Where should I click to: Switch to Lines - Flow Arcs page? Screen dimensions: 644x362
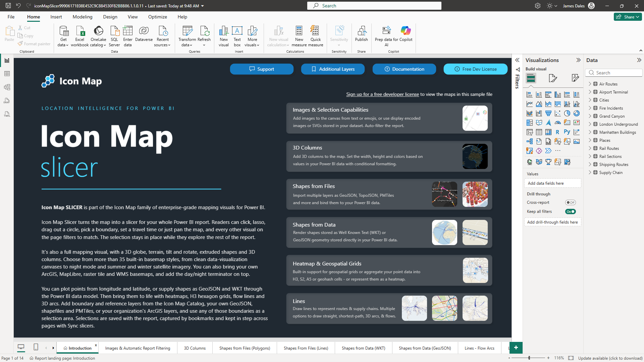[479, 348]
